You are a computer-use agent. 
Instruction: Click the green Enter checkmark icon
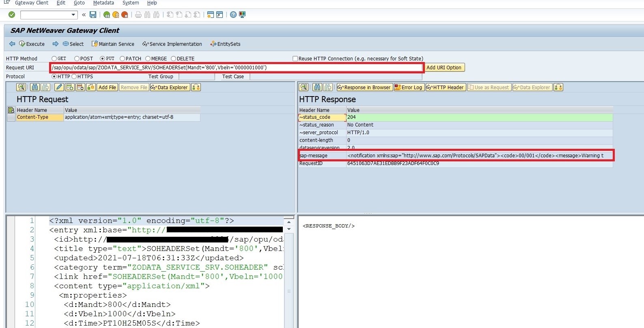(x=12, y=15)
